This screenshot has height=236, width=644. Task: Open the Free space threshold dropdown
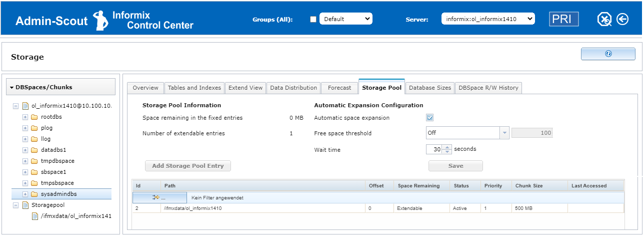point(504,133)
